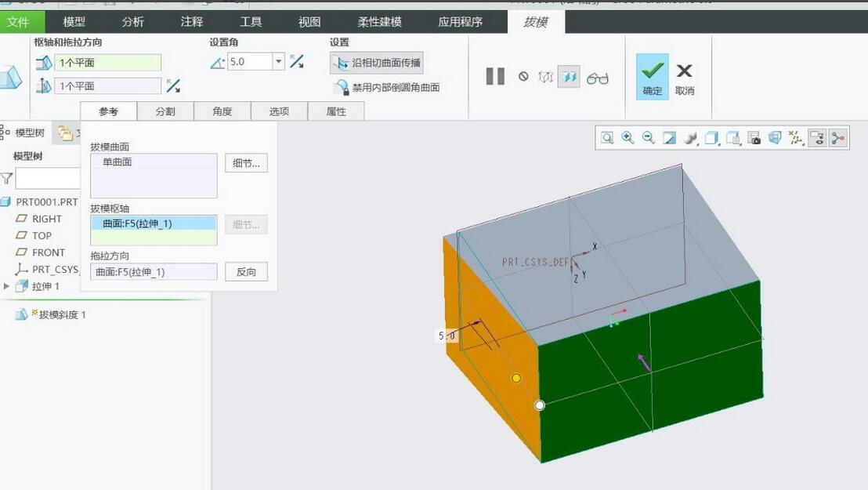Screen dimensions: 868x490
Task: Open the 选项 options panel tab
Action: [x=280, y=111]
